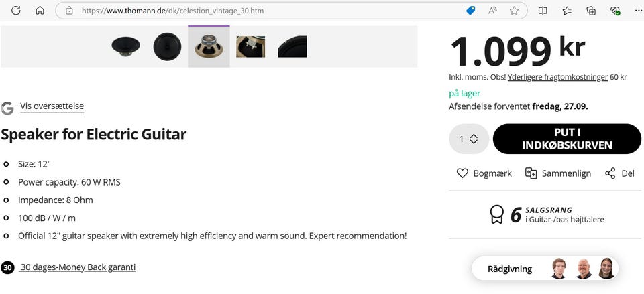Go to browser home page
Image resolution: width=644 pixels, height=294 pixels.
pyautogui.click(x=40, y=11)
